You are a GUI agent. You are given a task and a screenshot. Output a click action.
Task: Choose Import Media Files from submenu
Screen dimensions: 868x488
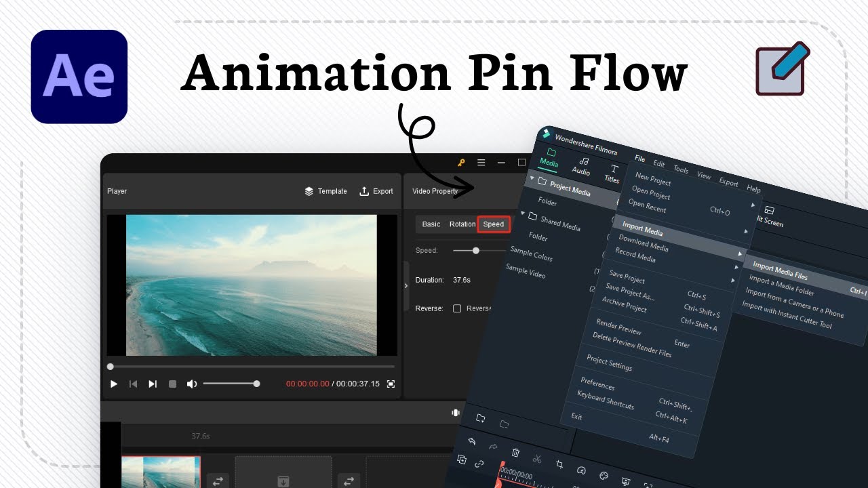click(x=780, y=271)
